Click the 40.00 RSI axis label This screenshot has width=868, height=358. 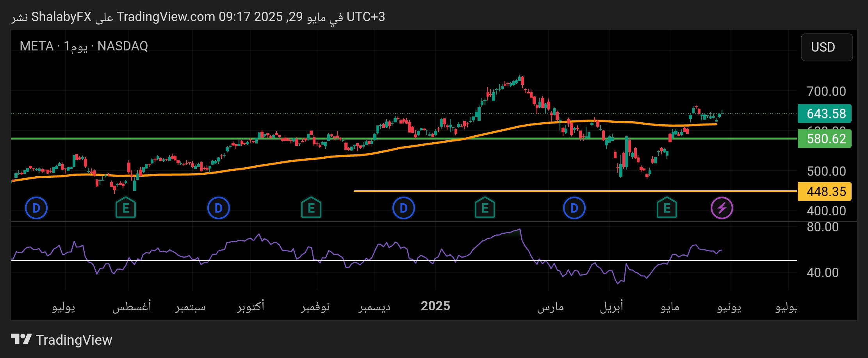point(823,272)
